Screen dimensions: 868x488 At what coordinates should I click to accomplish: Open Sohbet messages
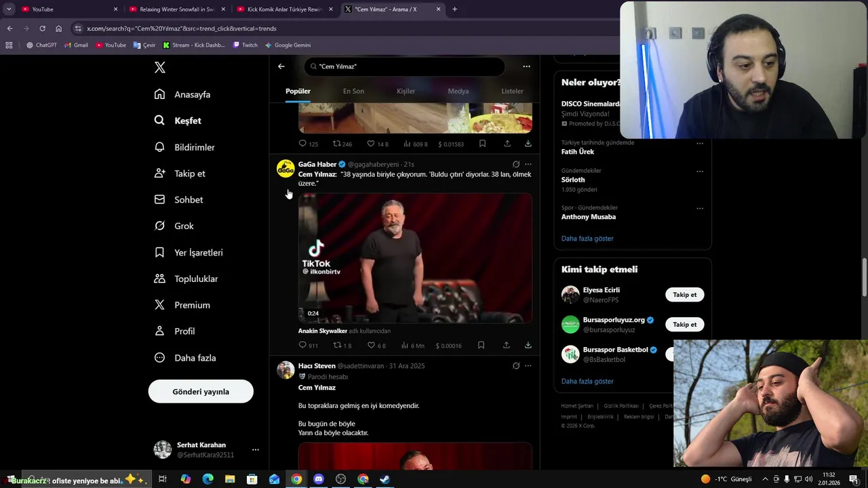pos(179,200)
